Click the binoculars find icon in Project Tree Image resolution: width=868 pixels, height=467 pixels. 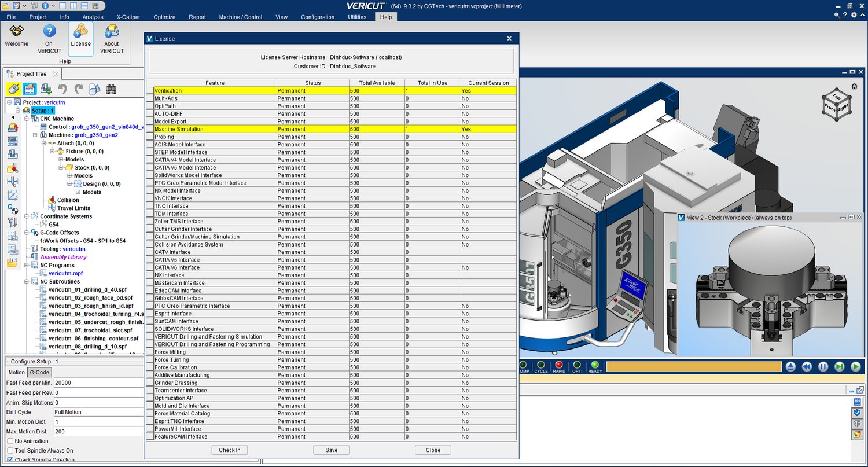click(x=112, y=89)
